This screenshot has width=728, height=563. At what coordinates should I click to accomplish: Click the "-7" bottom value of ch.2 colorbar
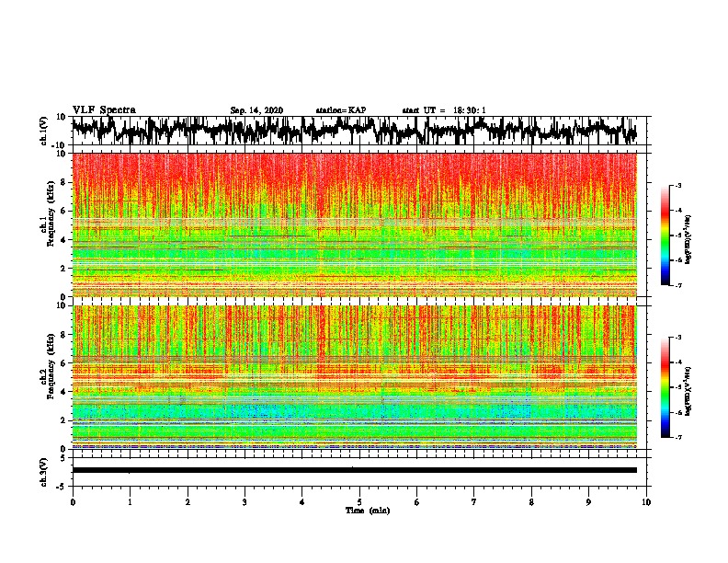[x=678, y=437]
